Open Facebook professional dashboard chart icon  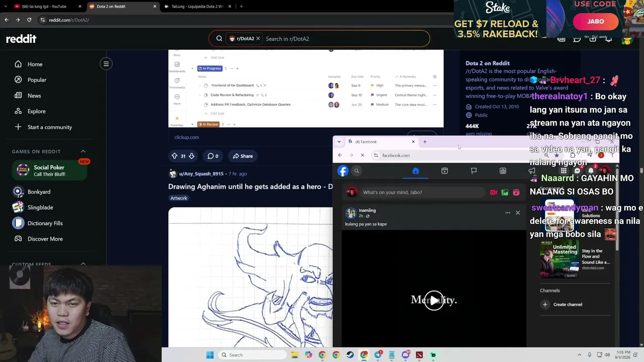click(503, 171)
